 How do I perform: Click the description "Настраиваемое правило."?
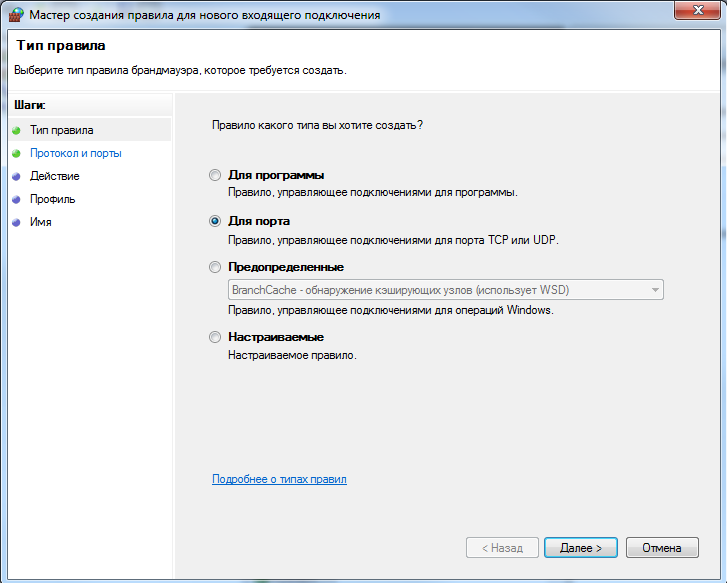(x=292, y=355)
